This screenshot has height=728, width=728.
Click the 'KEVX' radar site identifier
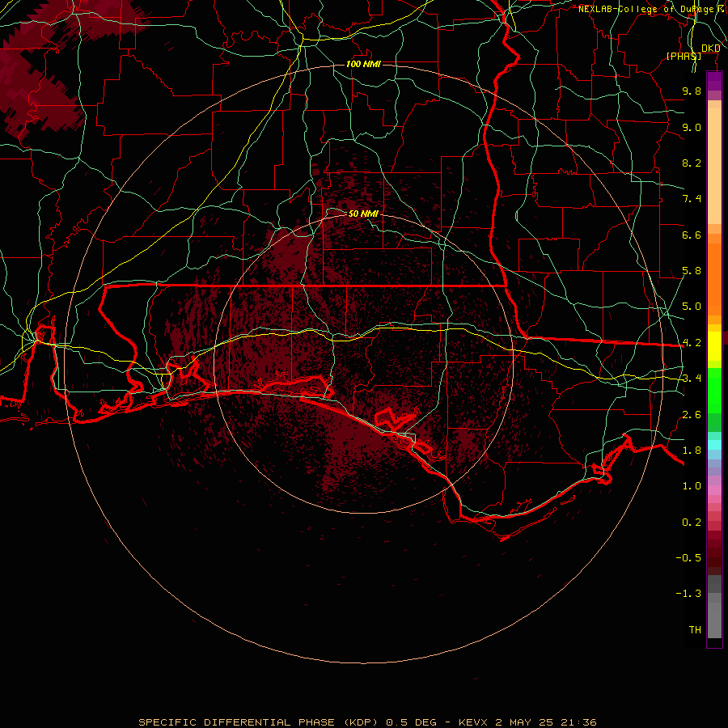pyautogui.click(x=473, y=722)
